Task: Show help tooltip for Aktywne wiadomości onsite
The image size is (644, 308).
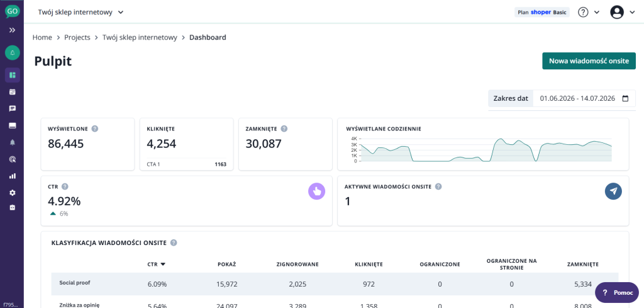Action: pyautogui.click(x=438, y=186)
